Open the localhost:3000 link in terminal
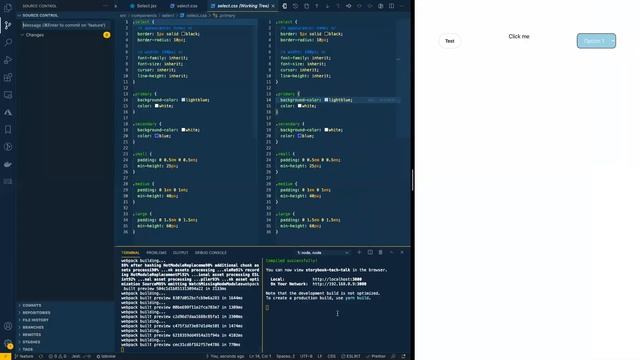 pos(337,279)
